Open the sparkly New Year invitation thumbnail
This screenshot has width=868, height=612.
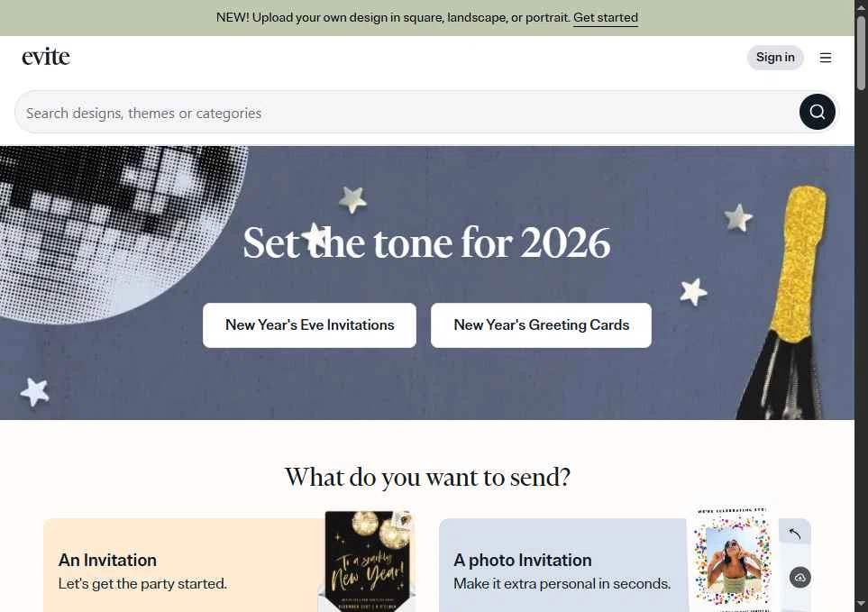click(370, 561)
